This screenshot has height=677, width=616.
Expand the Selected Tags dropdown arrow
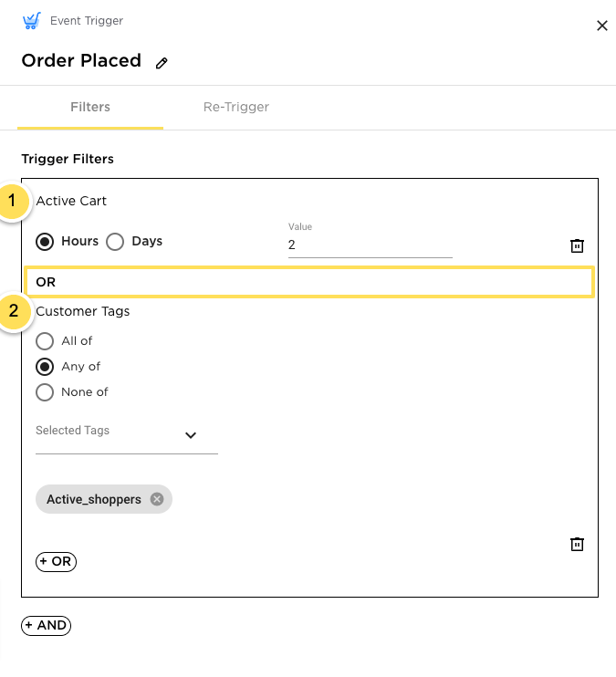pos(191,435)
